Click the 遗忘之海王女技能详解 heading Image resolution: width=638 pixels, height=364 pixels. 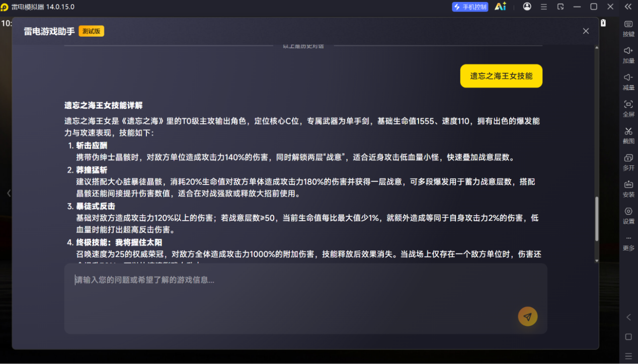(103, 106)
